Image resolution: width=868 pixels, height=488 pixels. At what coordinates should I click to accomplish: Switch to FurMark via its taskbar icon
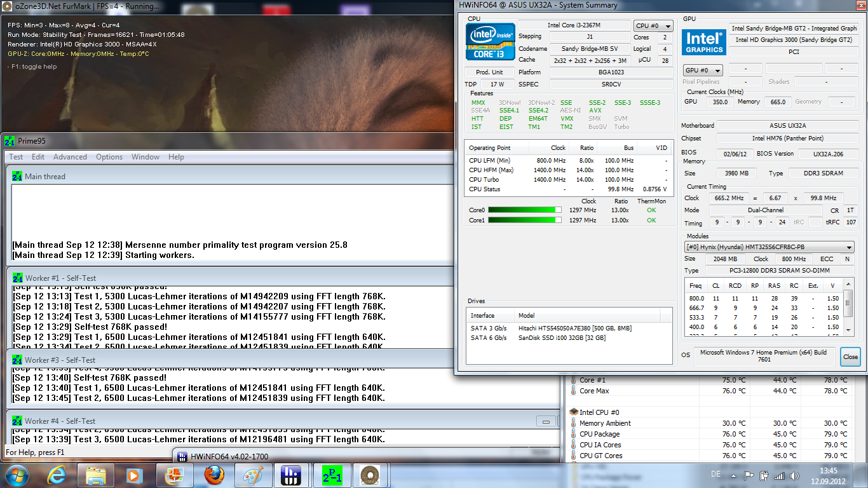pyautogui.click(x=370, y=475)
